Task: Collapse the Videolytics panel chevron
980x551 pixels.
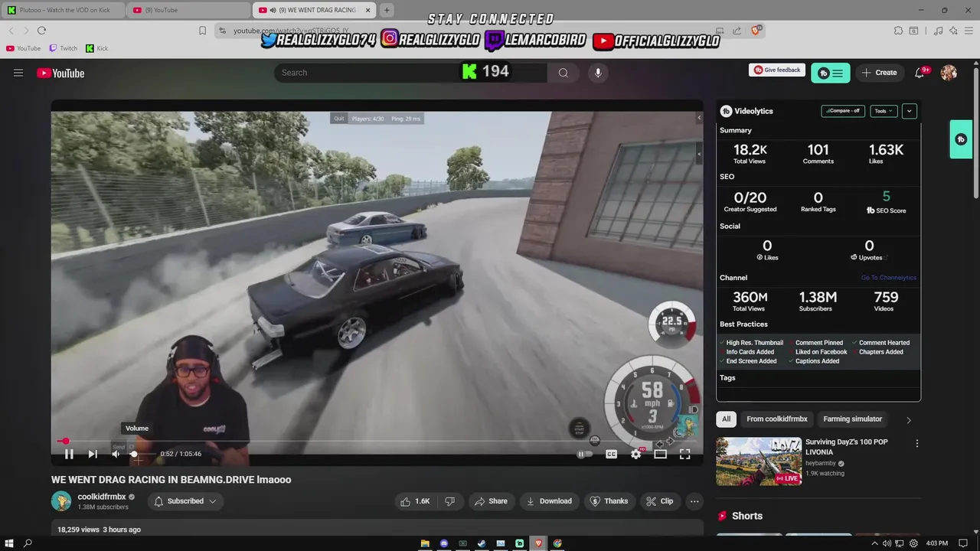Action: click(910, 111)
